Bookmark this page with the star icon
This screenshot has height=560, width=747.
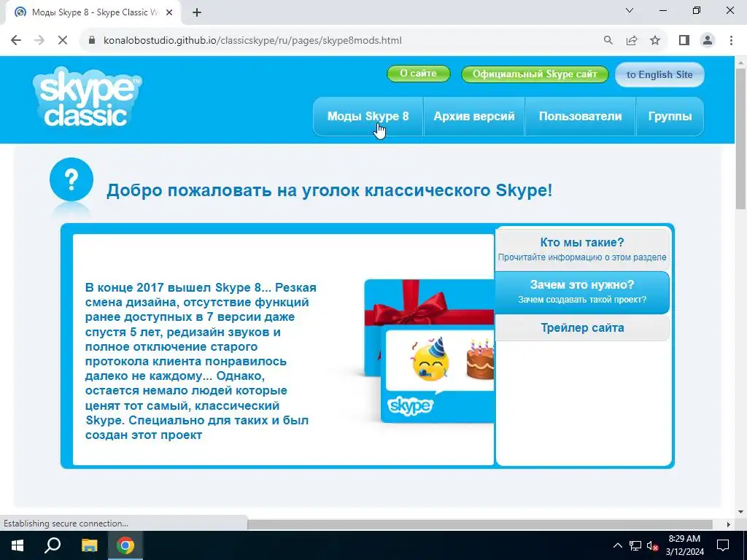coord(655,41)
